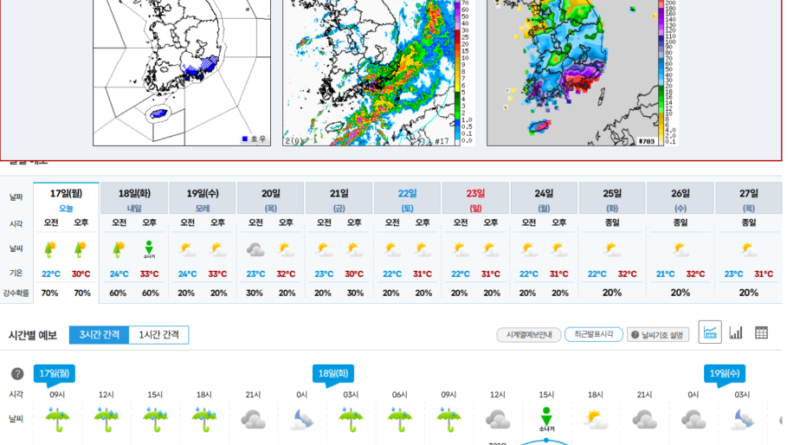This screenshot has height=445, width=800.
Task: Open the 시계열예보안내 button
Action: (x=529, y=335)
